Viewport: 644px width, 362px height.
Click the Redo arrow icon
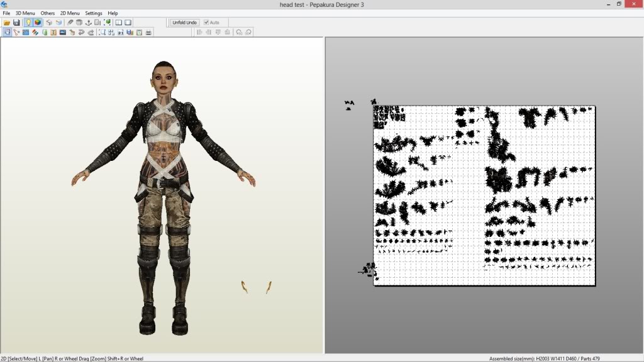[x=91, y=33]
